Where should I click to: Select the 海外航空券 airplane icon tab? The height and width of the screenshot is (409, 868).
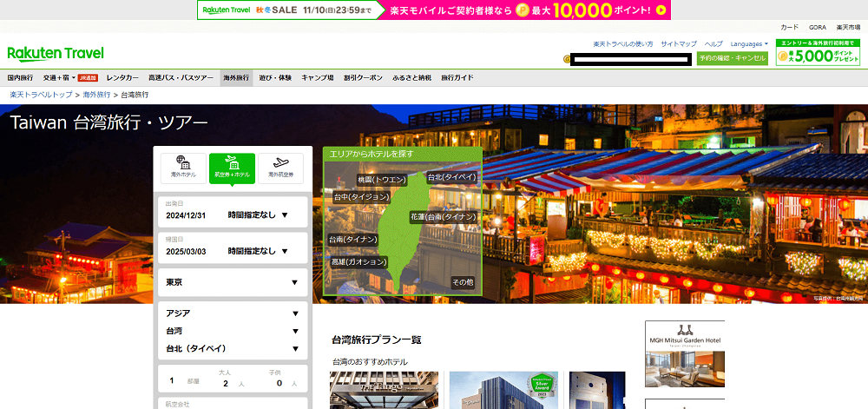[x=280, y=167]
